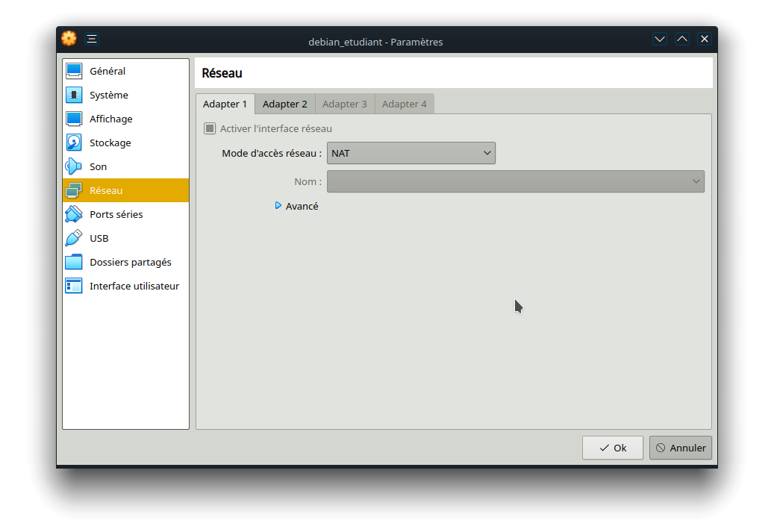This screenshot has width=774, height=532.
Task: Open the Nom combo box
Action: pyautogui.click(x=515, y=181)
